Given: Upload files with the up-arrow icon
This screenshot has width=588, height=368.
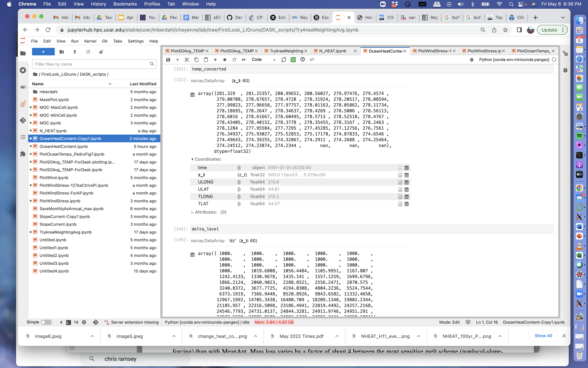Looking at the screenshot, I should click(75, 52).
